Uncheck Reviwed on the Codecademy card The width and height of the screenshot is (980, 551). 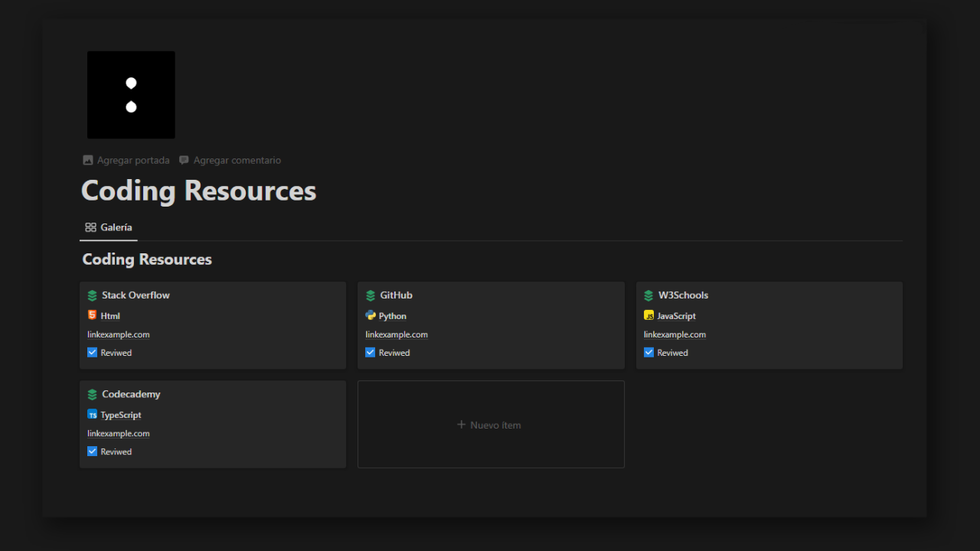tap(92, 452)
